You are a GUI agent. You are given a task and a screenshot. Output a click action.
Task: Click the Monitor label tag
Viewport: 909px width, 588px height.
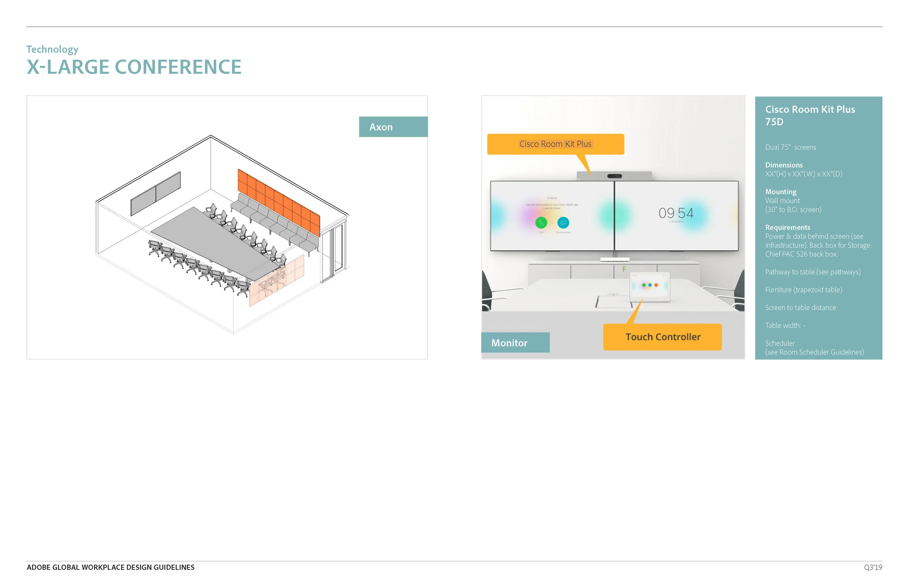click(x=515, y=342)
